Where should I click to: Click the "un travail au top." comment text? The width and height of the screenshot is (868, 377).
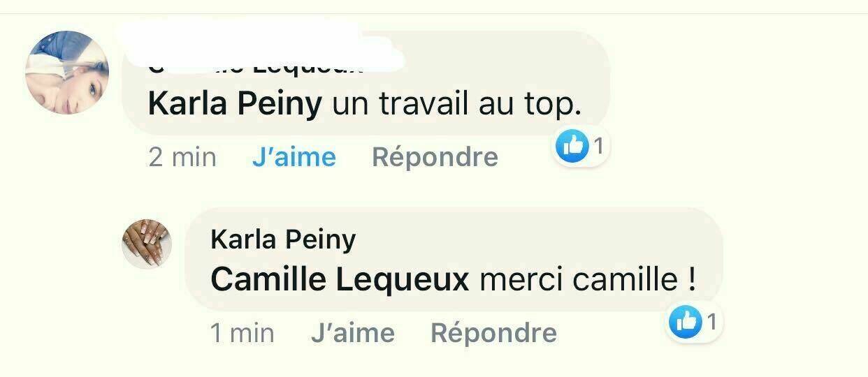tap(456, 105)
